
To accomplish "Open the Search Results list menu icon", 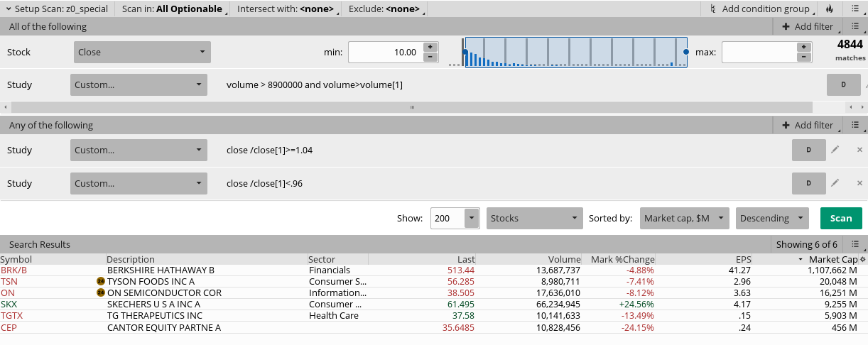I will pyautogui.click(x=855, y=244).
